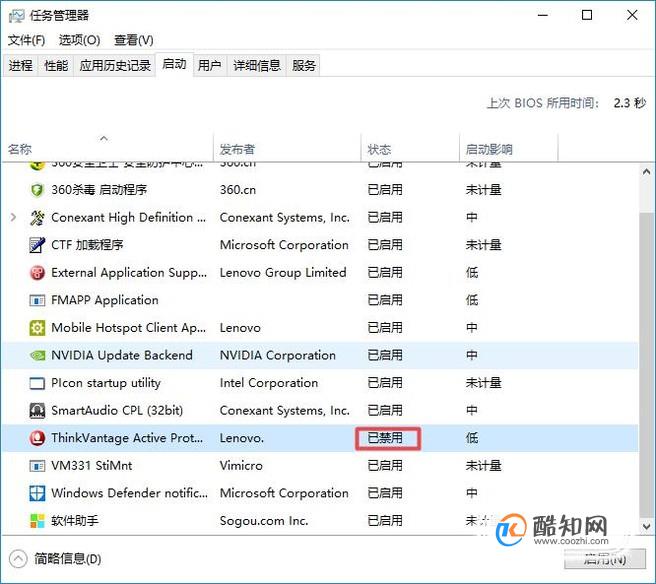Screen dimensions: 656x584
Task: Switch to the 用户 tab
Action: click(x=210, y=65)
